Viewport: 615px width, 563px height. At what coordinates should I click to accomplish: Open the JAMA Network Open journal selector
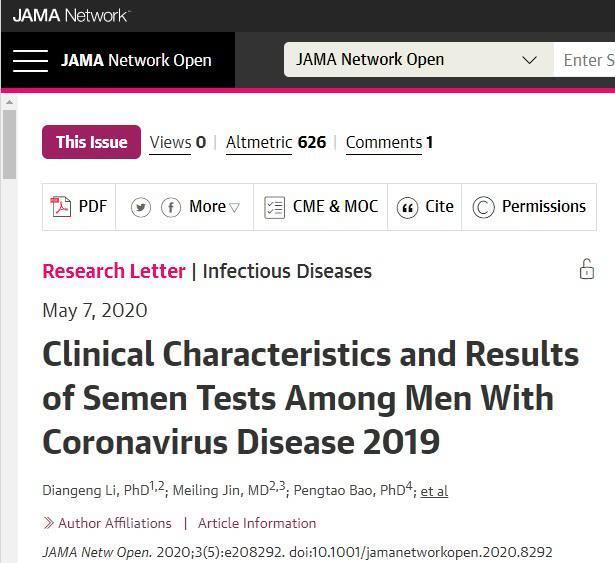(418, 60)
